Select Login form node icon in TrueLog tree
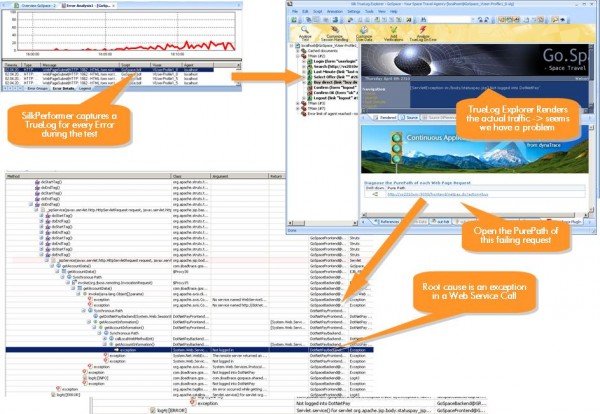This screenshot has height=414, width=600. pos(310,61)
